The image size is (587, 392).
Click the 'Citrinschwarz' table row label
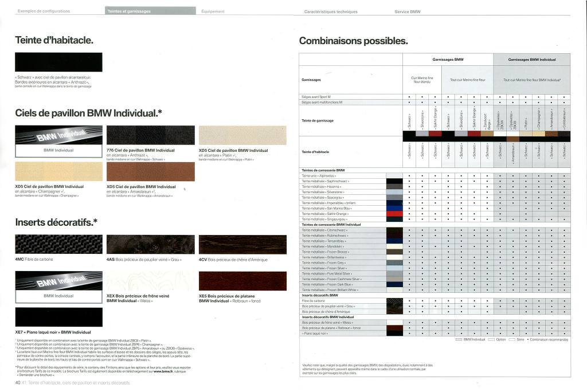pyautogui.click(x=324, y=230)
